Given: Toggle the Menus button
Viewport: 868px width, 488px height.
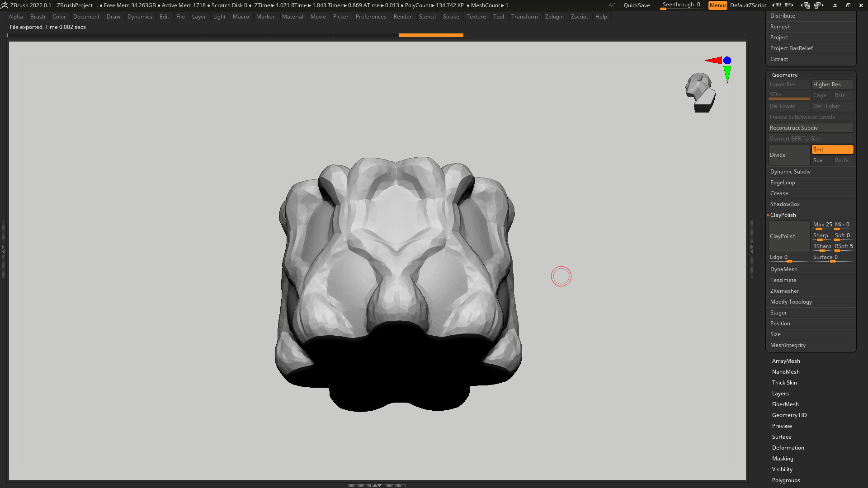Looking at the screenshot, I should (717, 5).
